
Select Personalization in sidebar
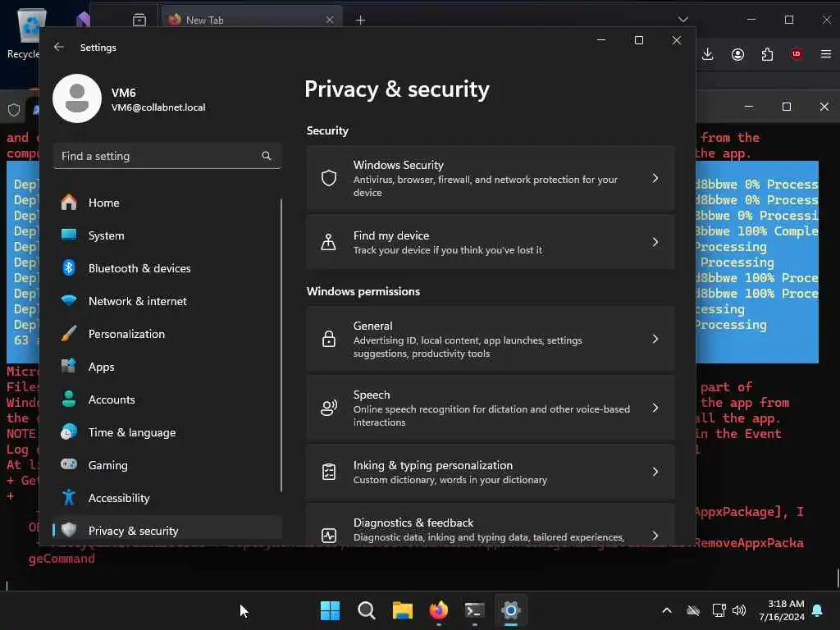click(167, 334)
